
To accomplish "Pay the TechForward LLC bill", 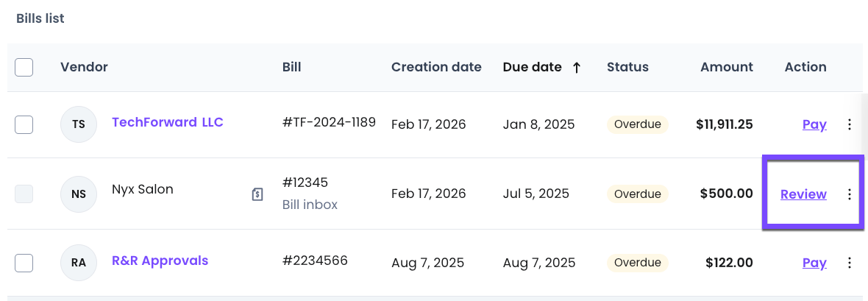I will (814, 124).
